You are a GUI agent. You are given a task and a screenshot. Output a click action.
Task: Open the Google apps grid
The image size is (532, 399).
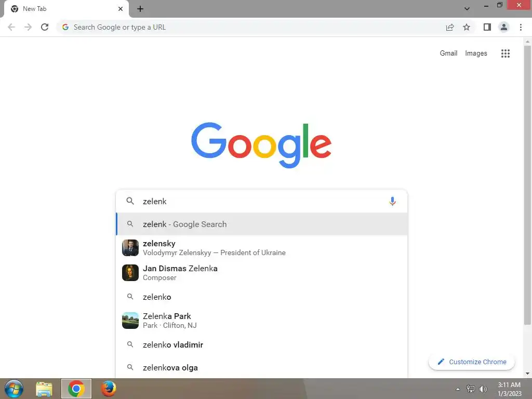click(506, 54)
